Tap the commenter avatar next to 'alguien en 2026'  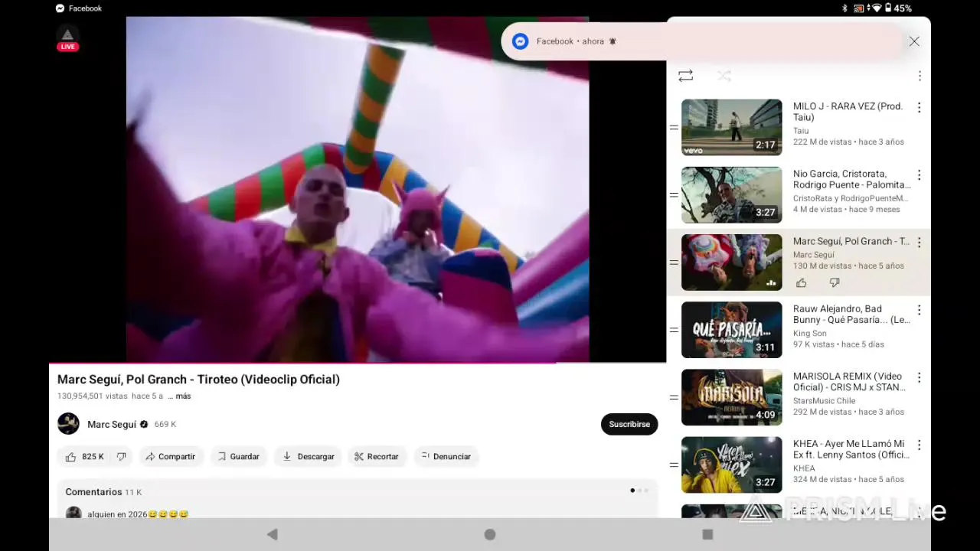(73, 513)
